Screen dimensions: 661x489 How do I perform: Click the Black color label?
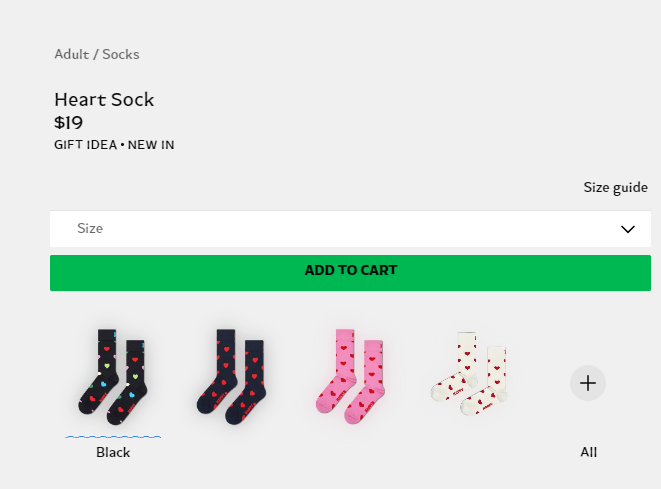[113, 452]
